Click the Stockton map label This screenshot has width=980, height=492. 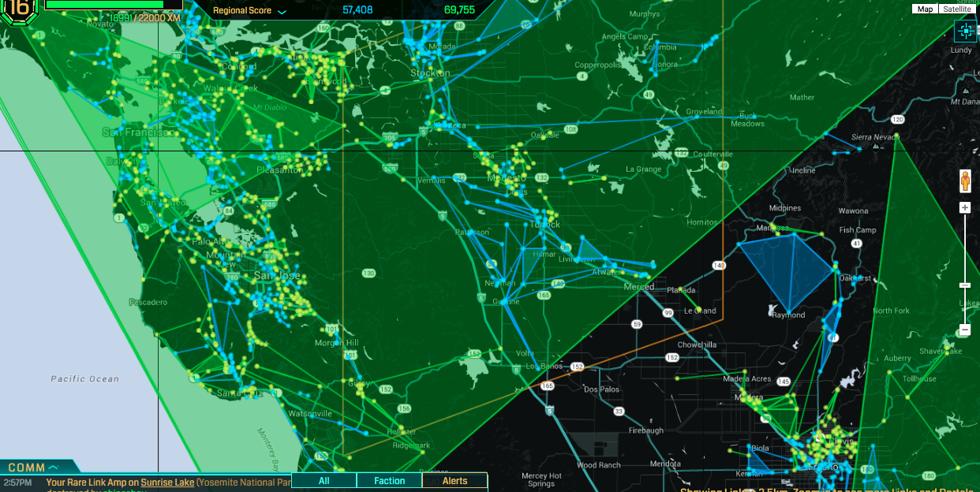430,73
